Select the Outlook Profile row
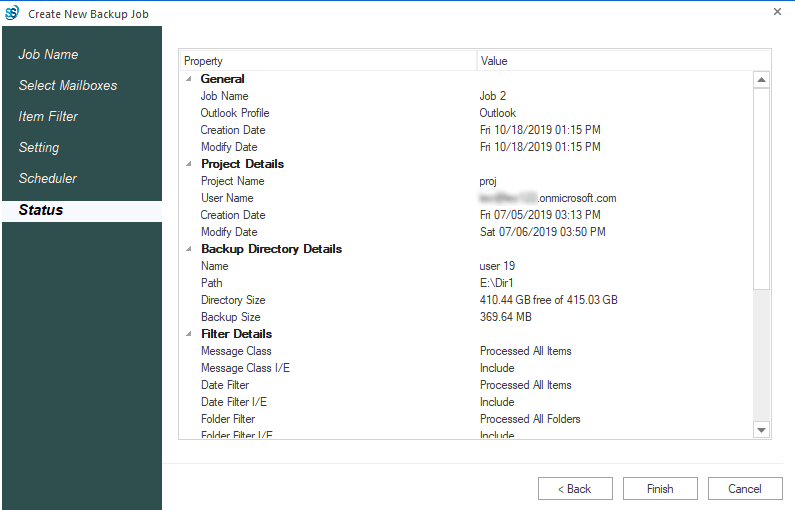The image size is (795, 510). (x=466, y=113)
